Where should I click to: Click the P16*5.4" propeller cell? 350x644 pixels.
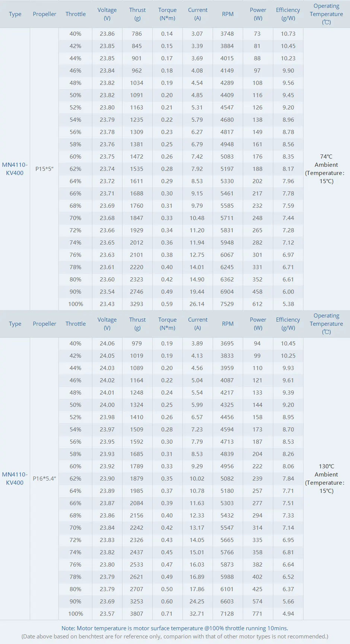tap(44, 478)
